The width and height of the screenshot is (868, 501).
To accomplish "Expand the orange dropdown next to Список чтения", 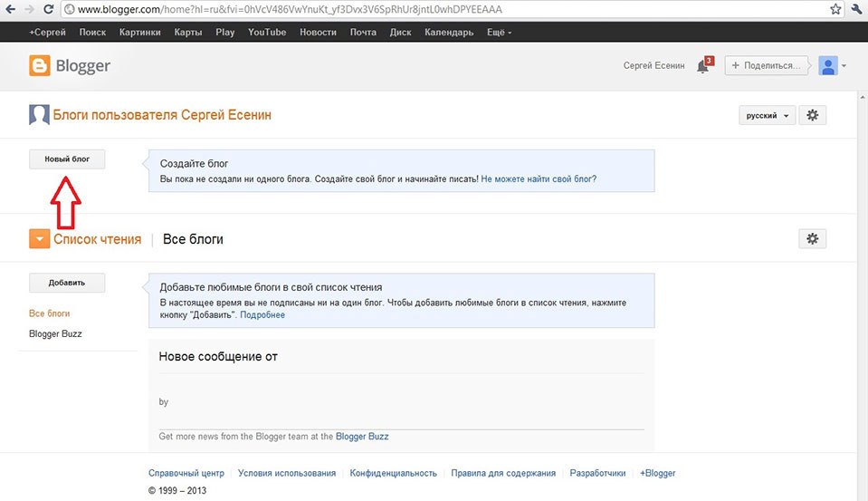I will 39,239.
